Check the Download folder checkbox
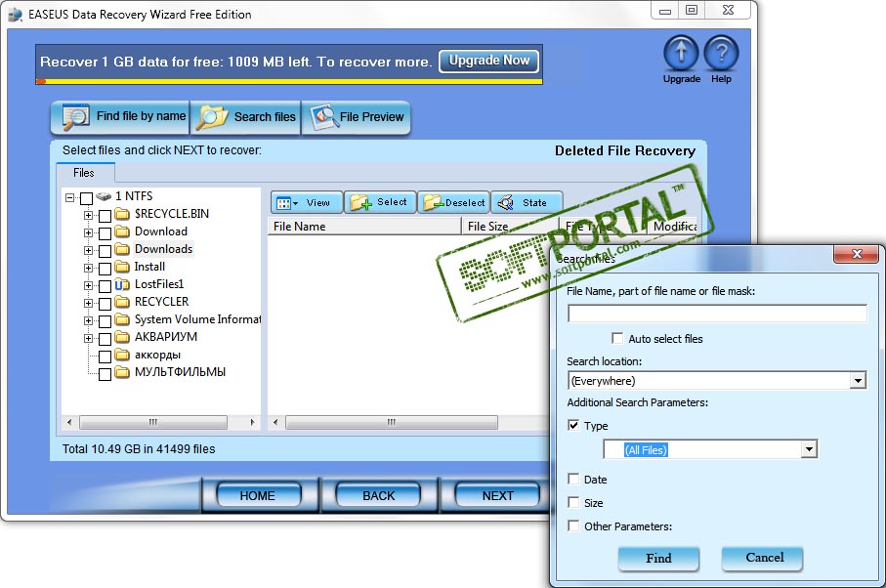 click(x=105, y=233)
